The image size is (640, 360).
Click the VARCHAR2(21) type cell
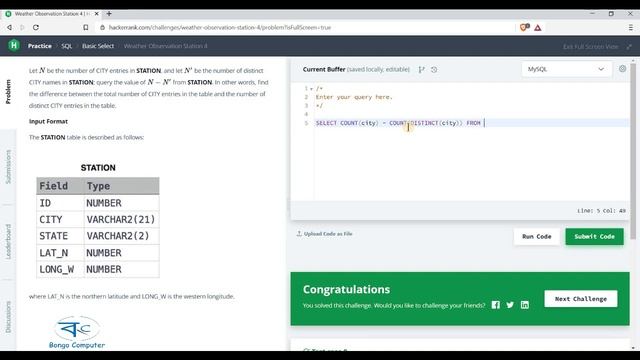(x=121, y=220)
